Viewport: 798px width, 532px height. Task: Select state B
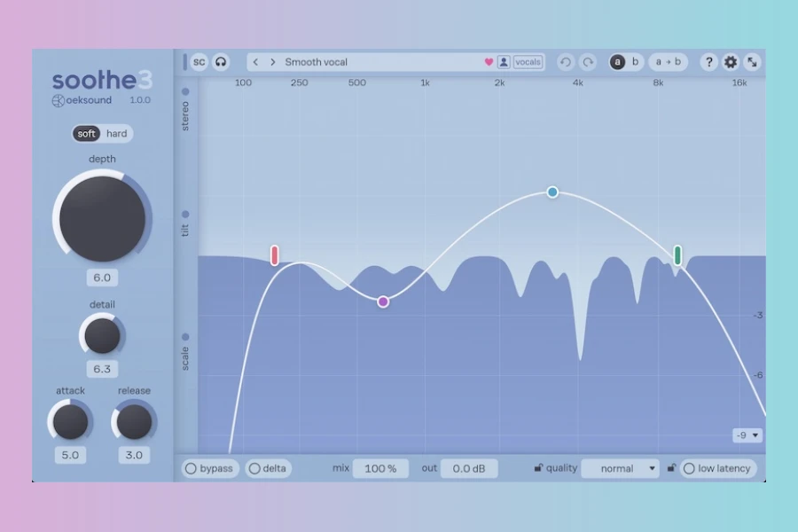635,61
